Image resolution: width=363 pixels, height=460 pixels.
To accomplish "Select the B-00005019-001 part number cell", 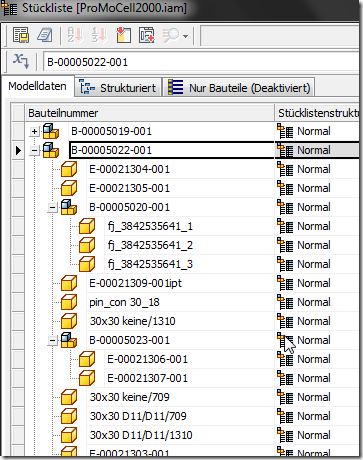I will coord(171,131).
